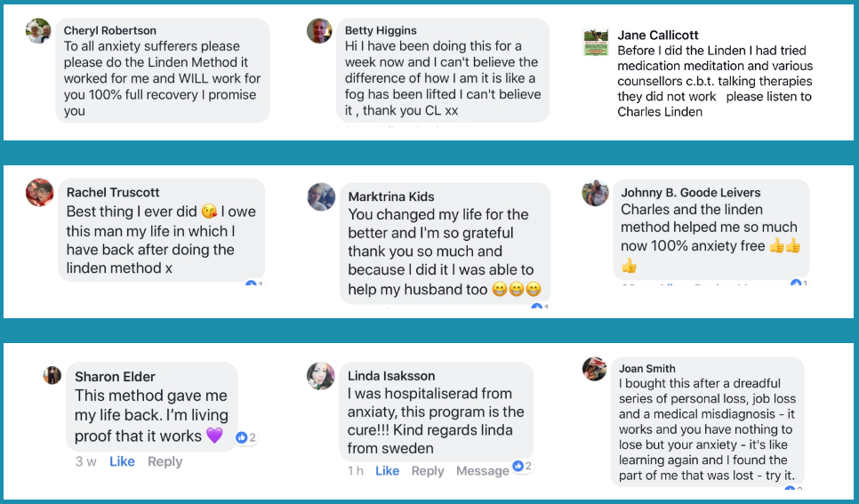View like reactions on Sharon Elder's comment
Viewport: 859px width, 504px height.
pyautogui.click(x=245, y=437)
